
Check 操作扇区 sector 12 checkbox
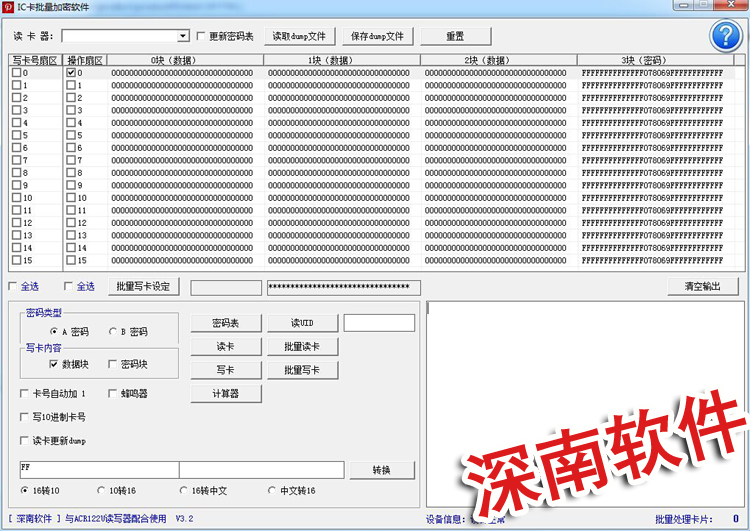pyautogui.click(x=71, y=223)
